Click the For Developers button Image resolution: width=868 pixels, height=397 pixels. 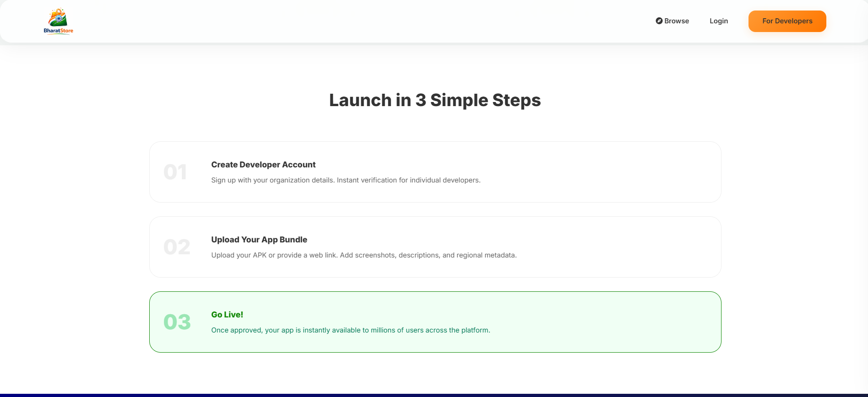(787, 21)
